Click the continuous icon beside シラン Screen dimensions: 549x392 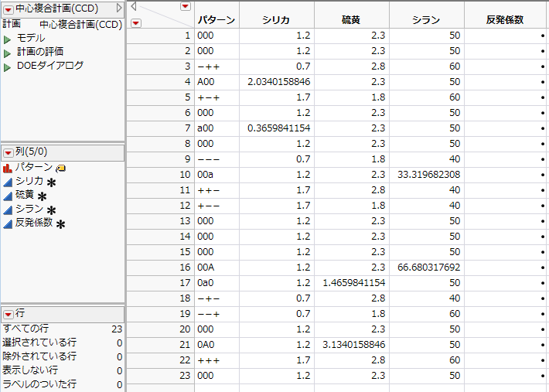(8, 210)
